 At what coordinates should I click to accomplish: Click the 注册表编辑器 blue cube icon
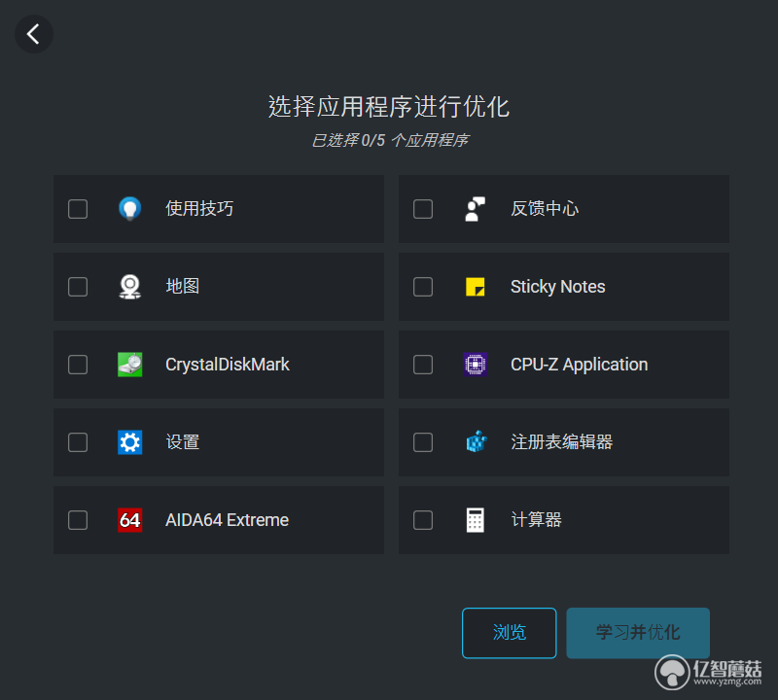(x=477, y=441)
